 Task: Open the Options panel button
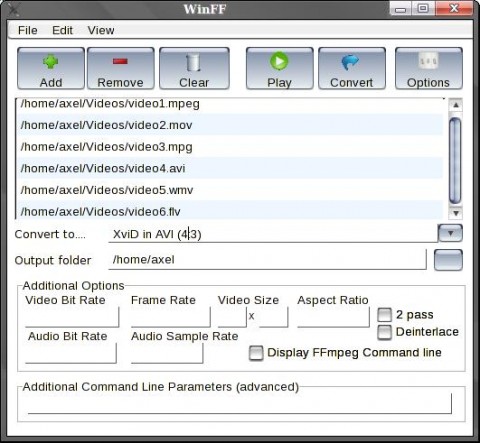(428, 69)
